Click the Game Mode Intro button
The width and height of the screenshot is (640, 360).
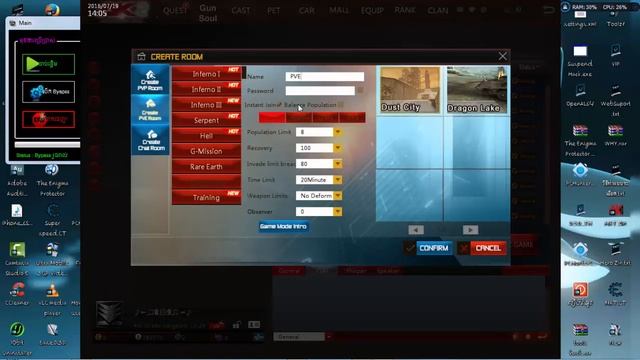283,226
